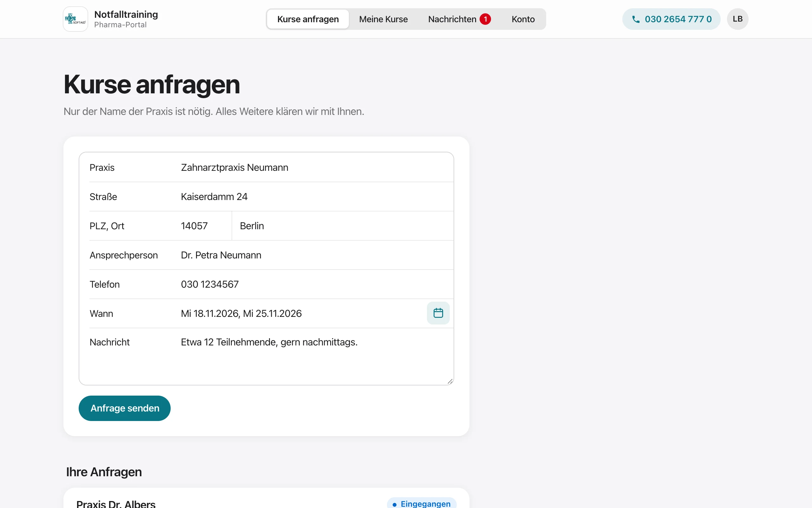812x508 pixels.
Task: Edit the Straße field Kaiserdamm 24
Action: pyautogui.click(x=317, y=197)
